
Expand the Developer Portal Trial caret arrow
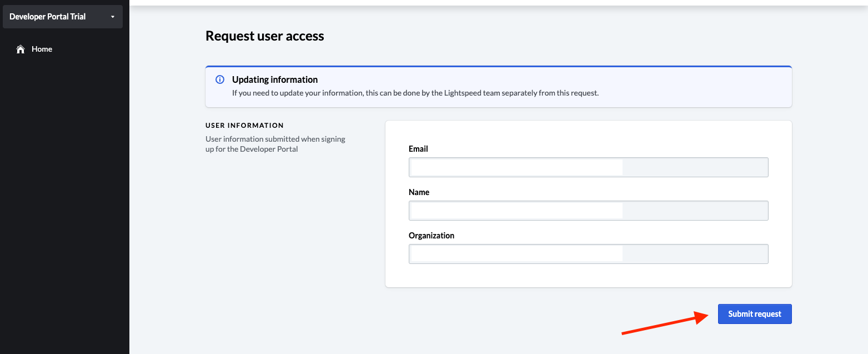[x=113, y=17]
